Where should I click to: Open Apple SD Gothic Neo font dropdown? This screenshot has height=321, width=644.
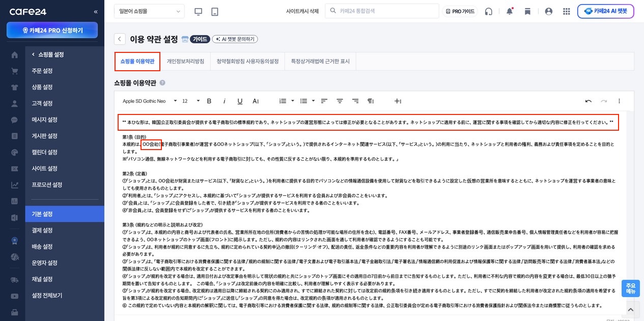pyautogui.click(x=150, y=101)
